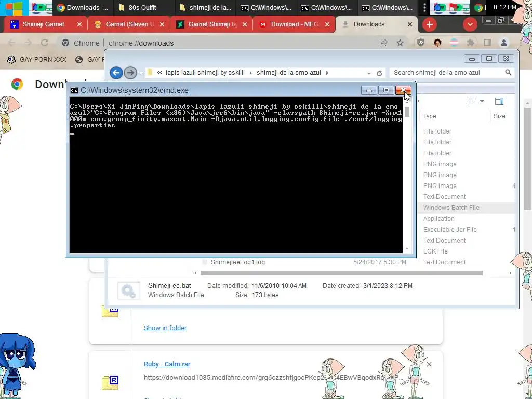This screenshot has height=399, width=532.
Task: Switch to Downloads Chrome taskbar item
Action: tap(83, 7)
